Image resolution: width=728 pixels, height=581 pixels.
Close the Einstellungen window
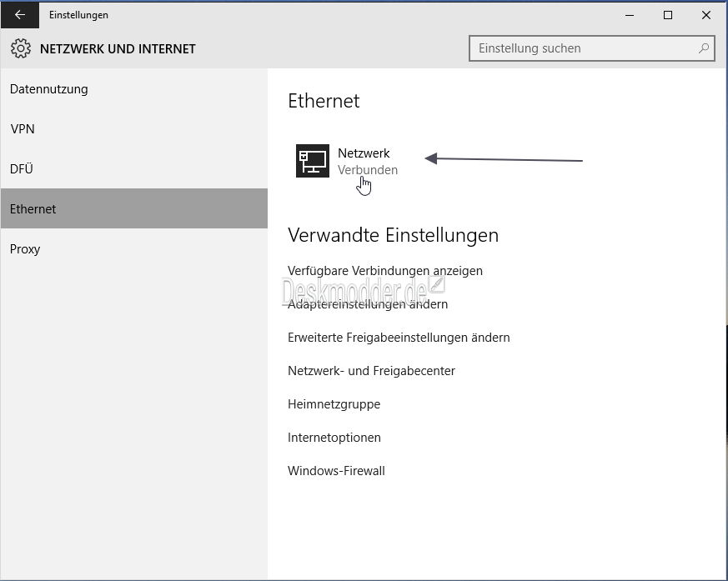pyautogui.click(x=706, y=15)
